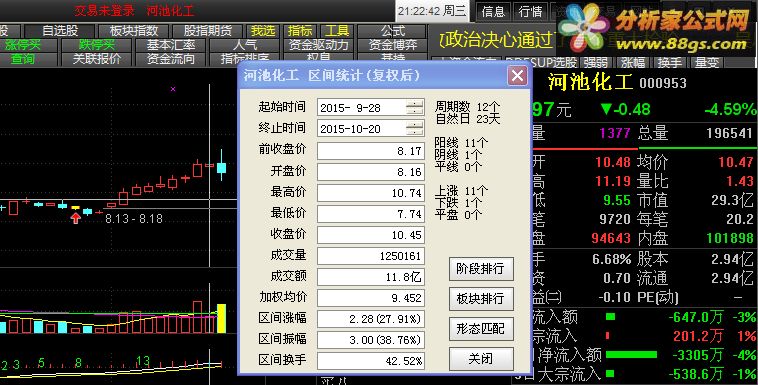
Task: Click the 成交额 field showing 11.8亿
Action: pos(371,277)
